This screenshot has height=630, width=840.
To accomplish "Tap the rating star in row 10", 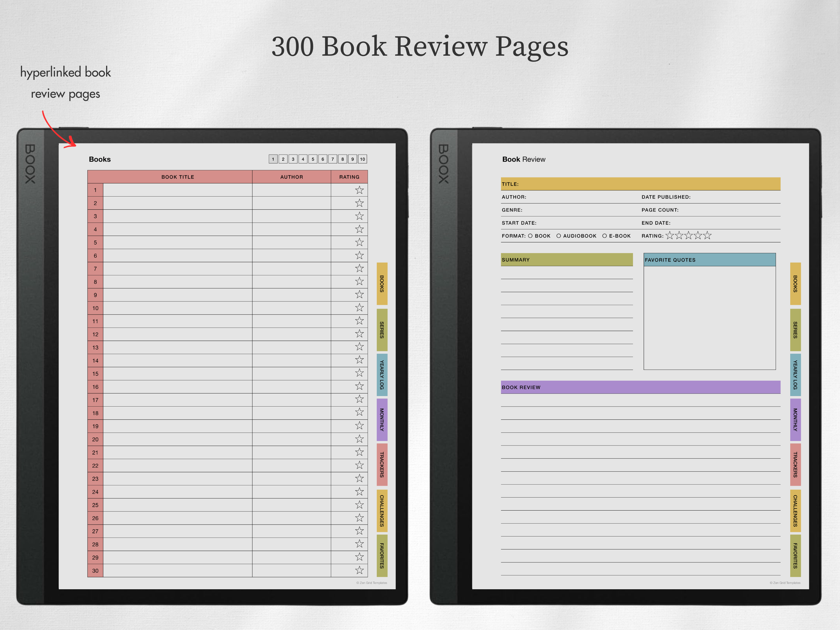I will 359,307.
